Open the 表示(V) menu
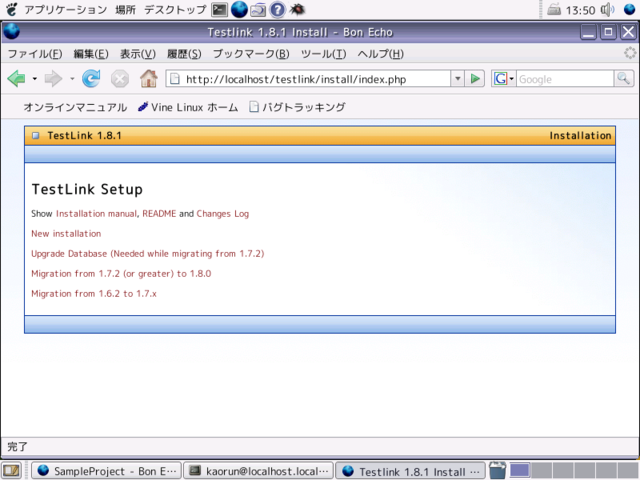The width and height of the screenshot is (640, 480). point(138,54)
